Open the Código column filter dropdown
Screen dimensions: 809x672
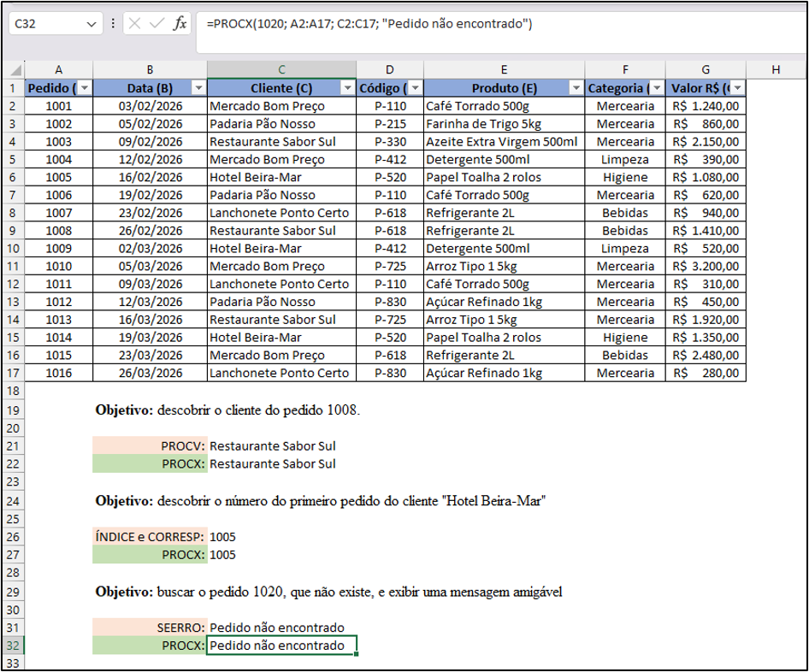(416, 88)
